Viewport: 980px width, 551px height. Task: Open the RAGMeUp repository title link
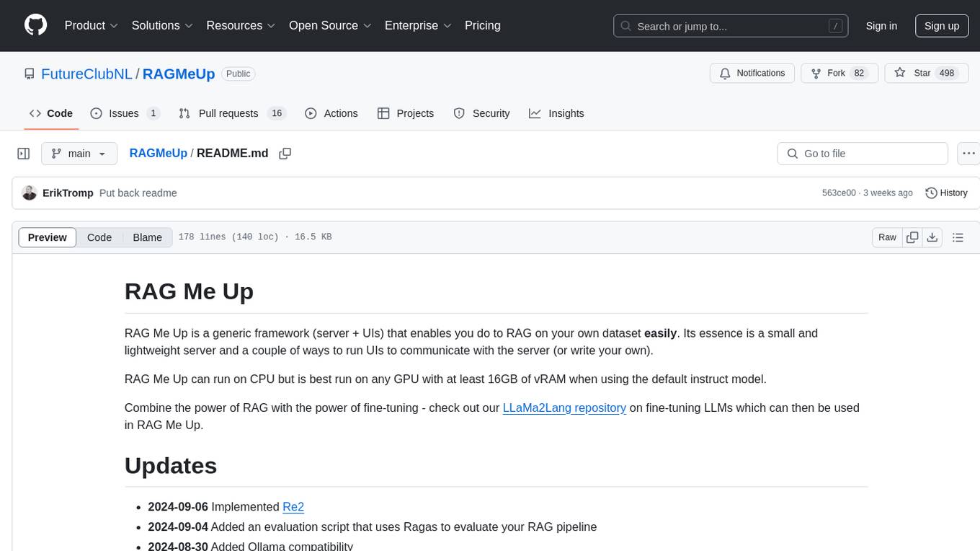click(x=179, y=74)
